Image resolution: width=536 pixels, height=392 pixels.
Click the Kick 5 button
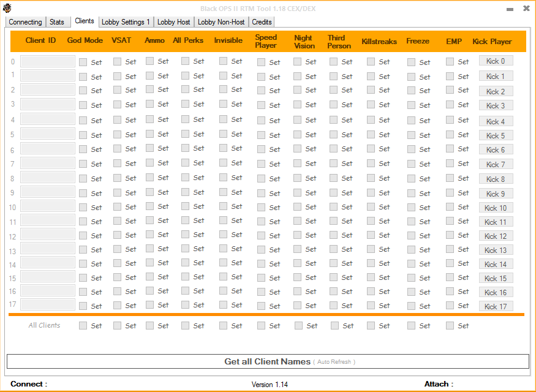tap(496, 136)
